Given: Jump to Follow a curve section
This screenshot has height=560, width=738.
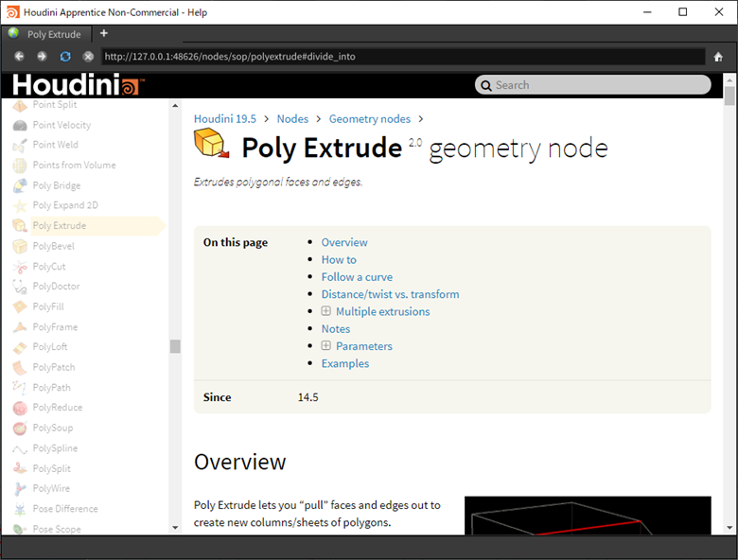Looking at the screenshot, I should click(x=357, y=277).
